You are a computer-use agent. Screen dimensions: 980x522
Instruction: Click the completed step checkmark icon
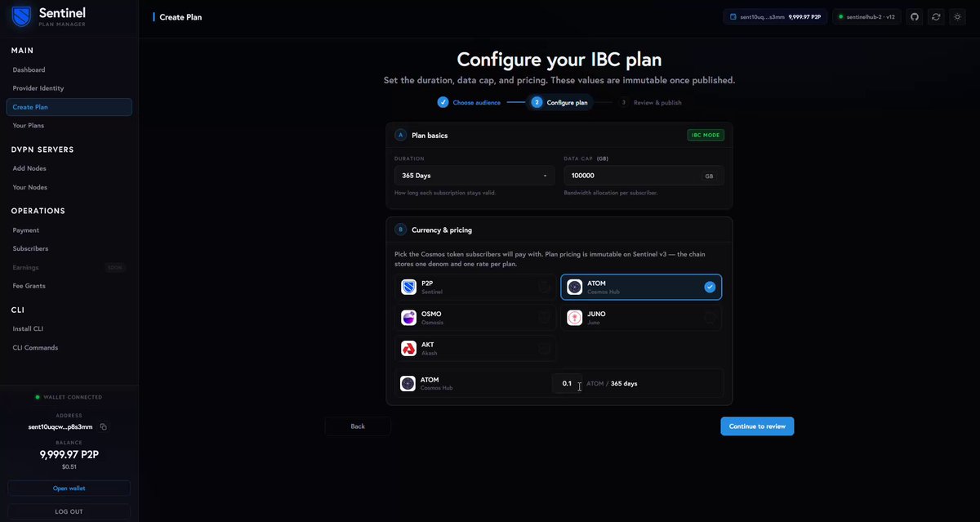443,102
